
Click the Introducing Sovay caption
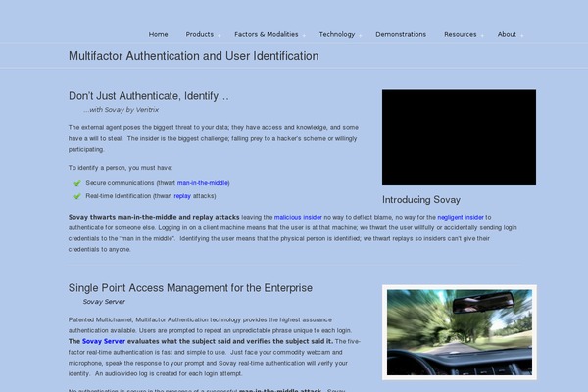[x=421, y=200]
